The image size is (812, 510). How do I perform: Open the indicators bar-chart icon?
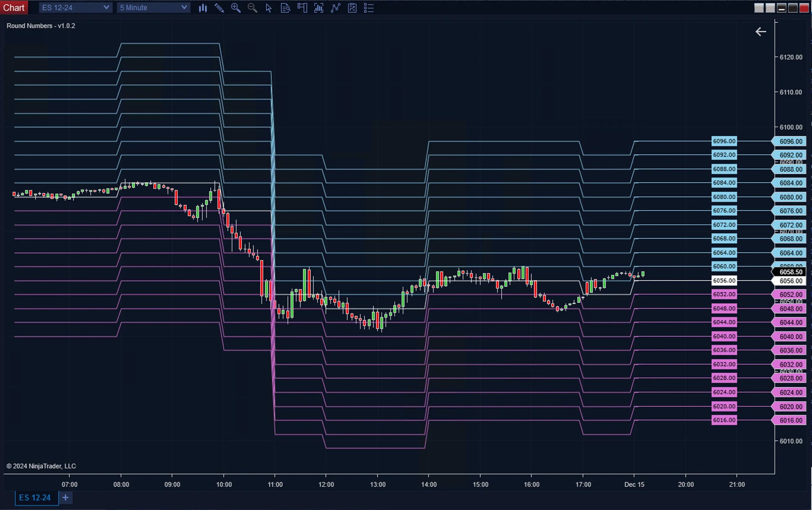tap(319, 8)
